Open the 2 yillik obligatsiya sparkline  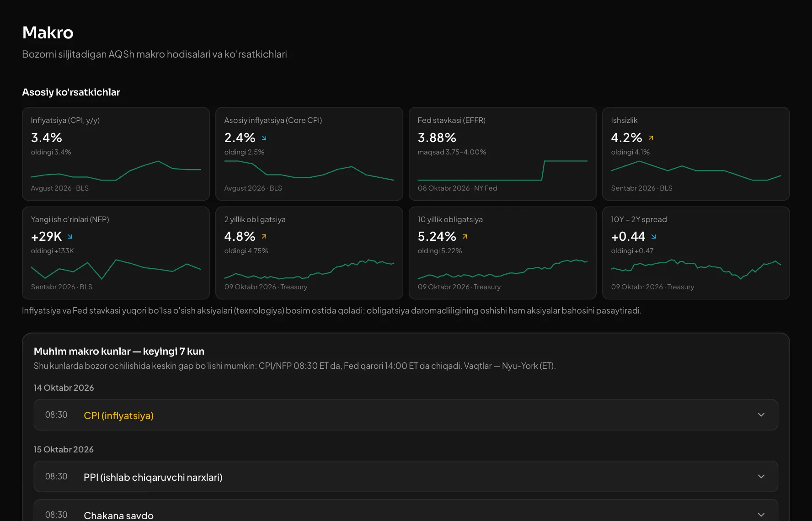[x=309, y=270]
